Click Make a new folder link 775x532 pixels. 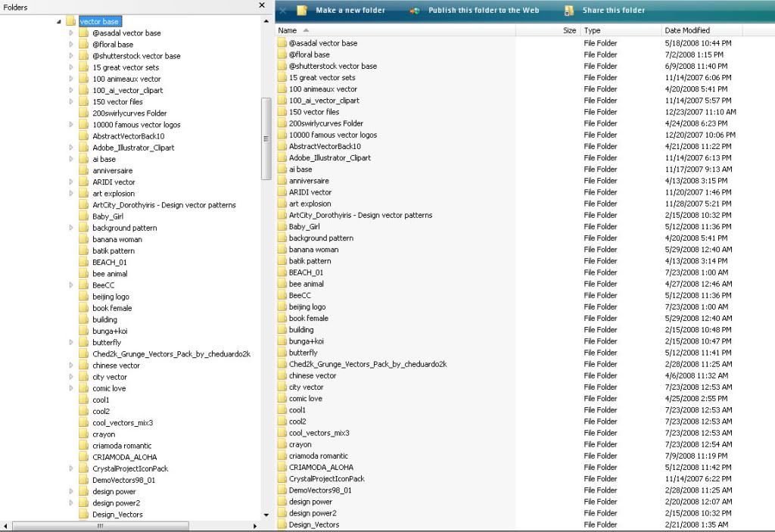pos(350,11)
